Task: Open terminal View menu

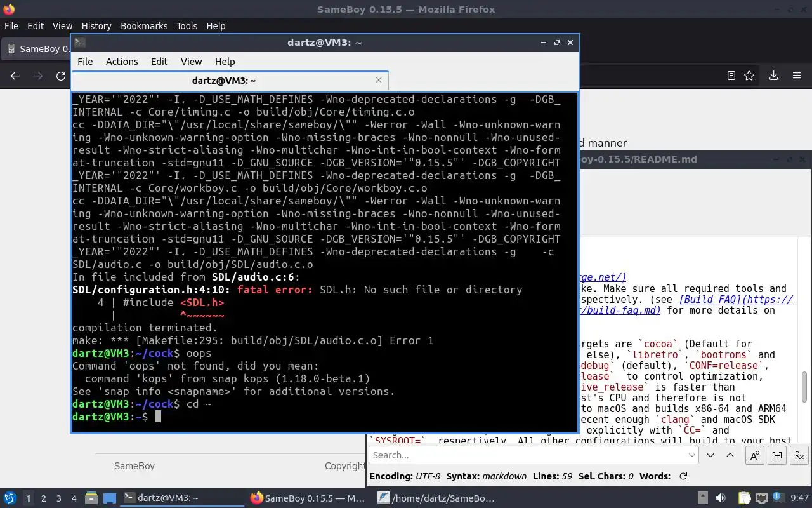Action: tap(191, 62)
